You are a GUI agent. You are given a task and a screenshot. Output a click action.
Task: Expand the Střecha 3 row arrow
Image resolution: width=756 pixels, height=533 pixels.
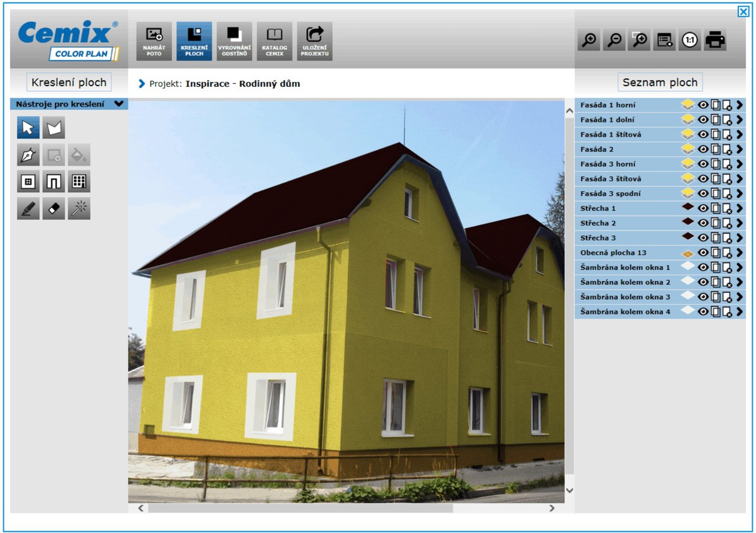740,238
